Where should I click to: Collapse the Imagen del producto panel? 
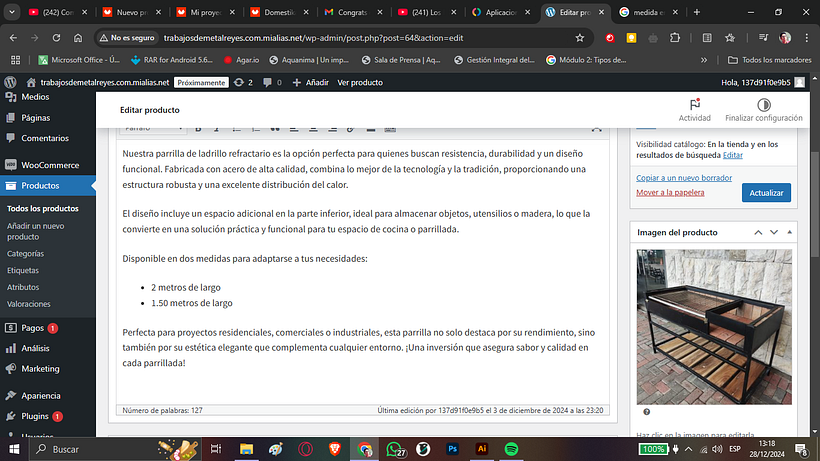click(x=789, y=232)
